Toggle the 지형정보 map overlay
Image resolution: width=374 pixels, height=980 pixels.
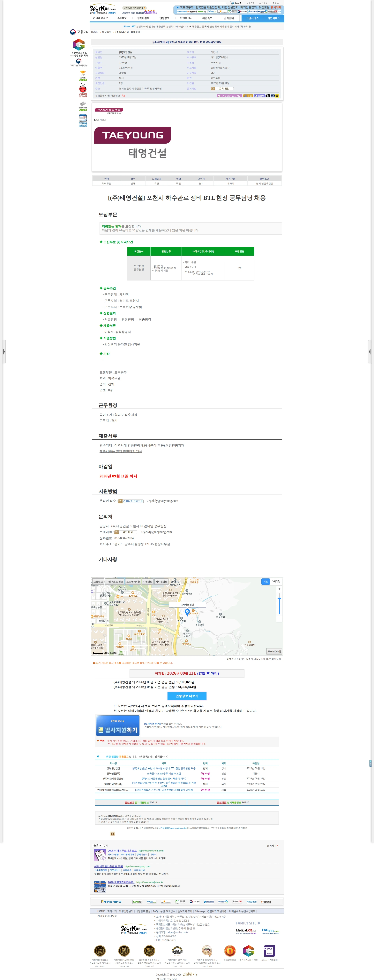click(x=147, y=582)
